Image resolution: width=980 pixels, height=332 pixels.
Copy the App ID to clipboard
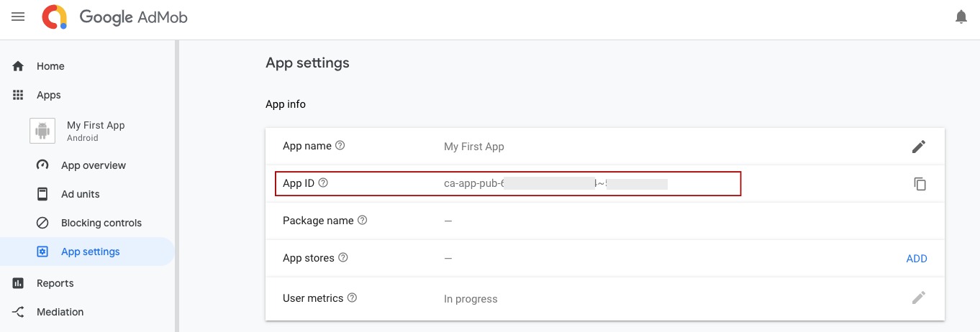(920, 184)
